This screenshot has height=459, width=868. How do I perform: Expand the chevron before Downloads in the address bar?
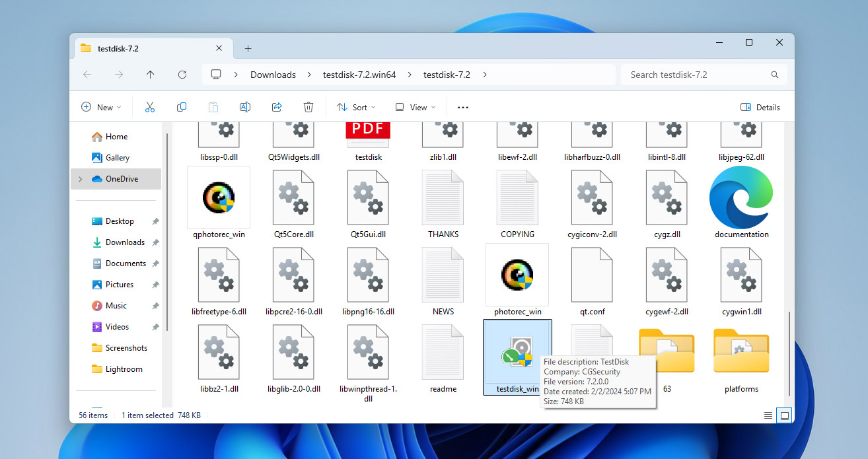point(236,75)
